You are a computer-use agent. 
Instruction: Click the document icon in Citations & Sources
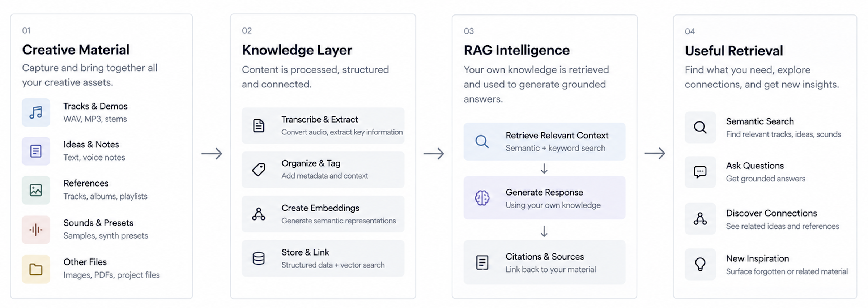[x=482, y=262]
